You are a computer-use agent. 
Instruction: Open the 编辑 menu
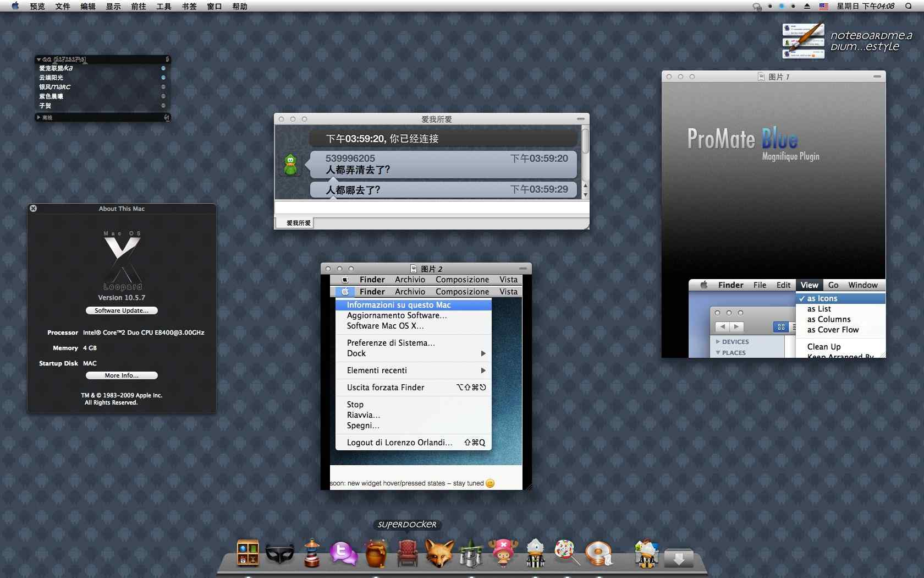pyautogui.click(x=88, y=6)
